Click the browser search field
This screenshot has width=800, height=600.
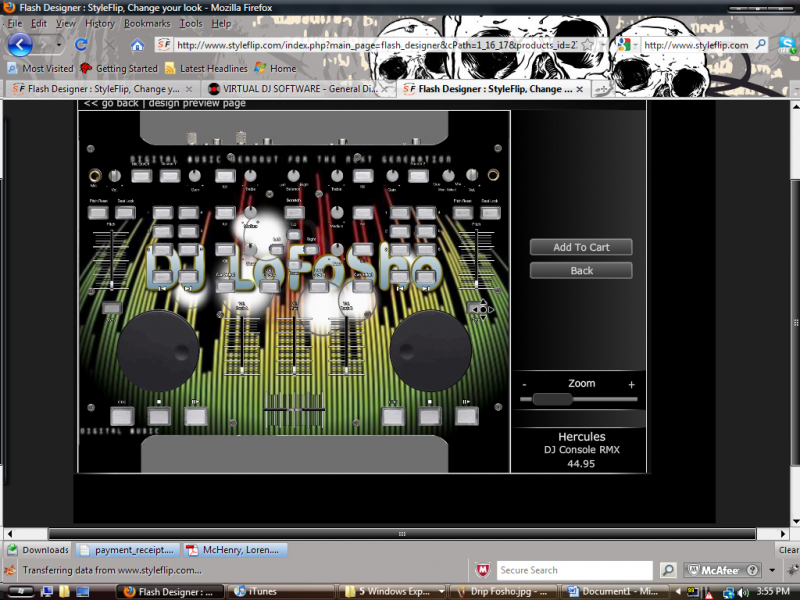coord(696,45)
